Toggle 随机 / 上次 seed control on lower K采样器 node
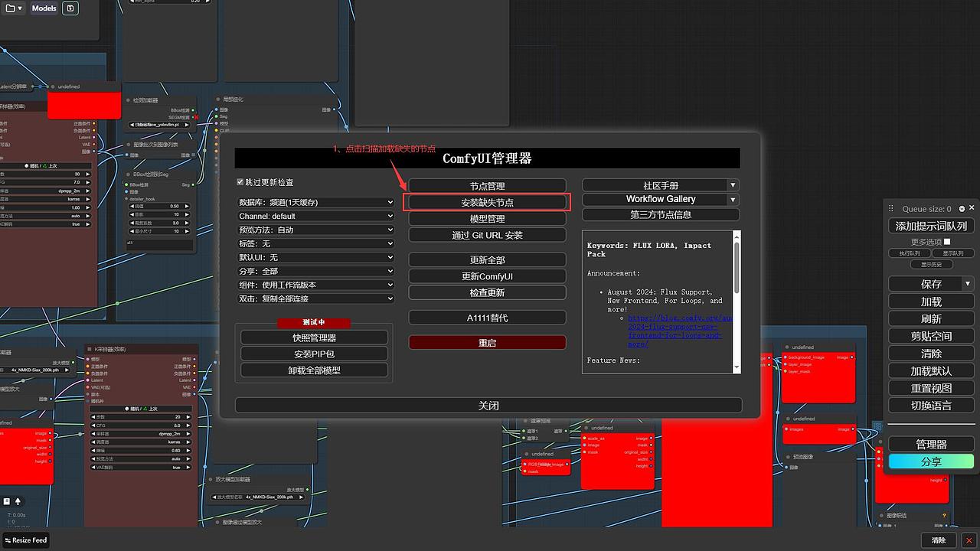980x551 pixels. point(142,409)
